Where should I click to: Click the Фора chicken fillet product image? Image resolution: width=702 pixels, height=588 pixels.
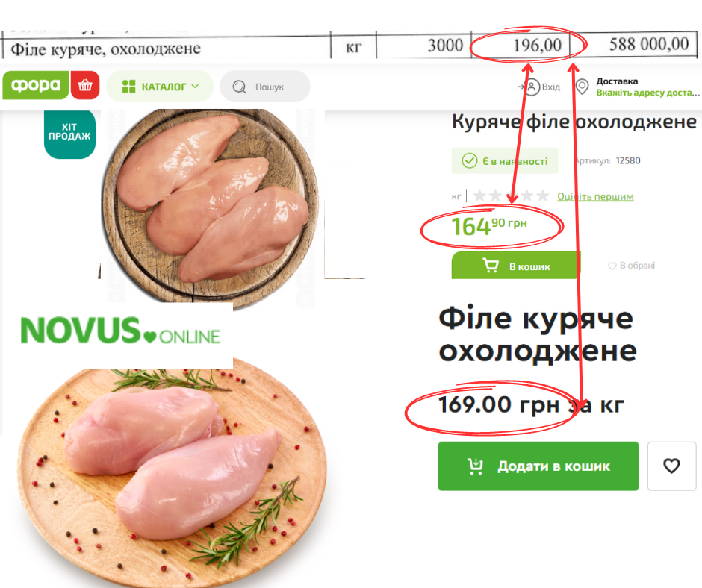[x=211, y=206]
